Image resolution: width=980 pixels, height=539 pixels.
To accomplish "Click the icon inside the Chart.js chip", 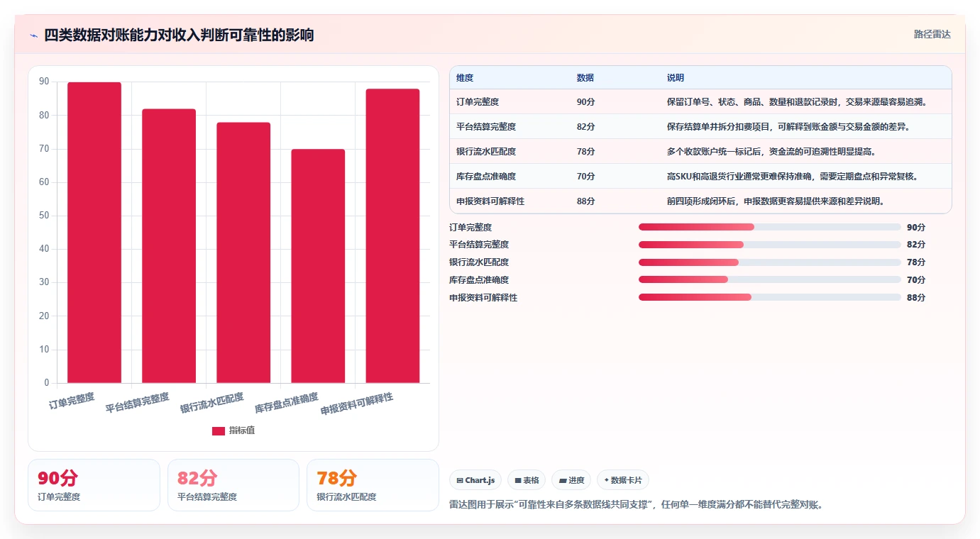I will click(x=460, y=480).
